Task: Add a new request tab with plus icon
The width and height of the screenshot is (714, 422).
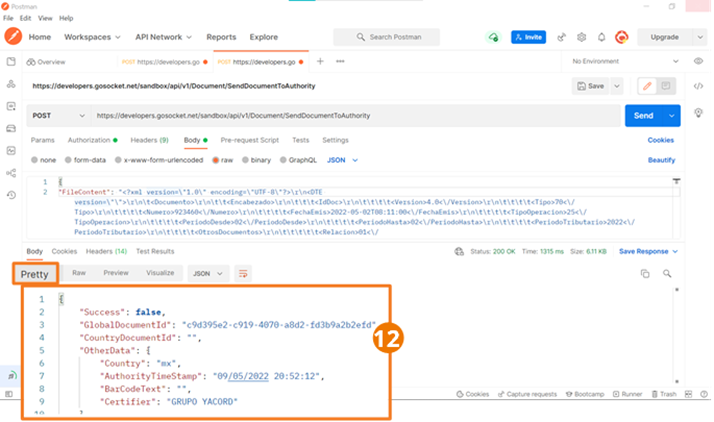Action: click(x=320, y=61)
